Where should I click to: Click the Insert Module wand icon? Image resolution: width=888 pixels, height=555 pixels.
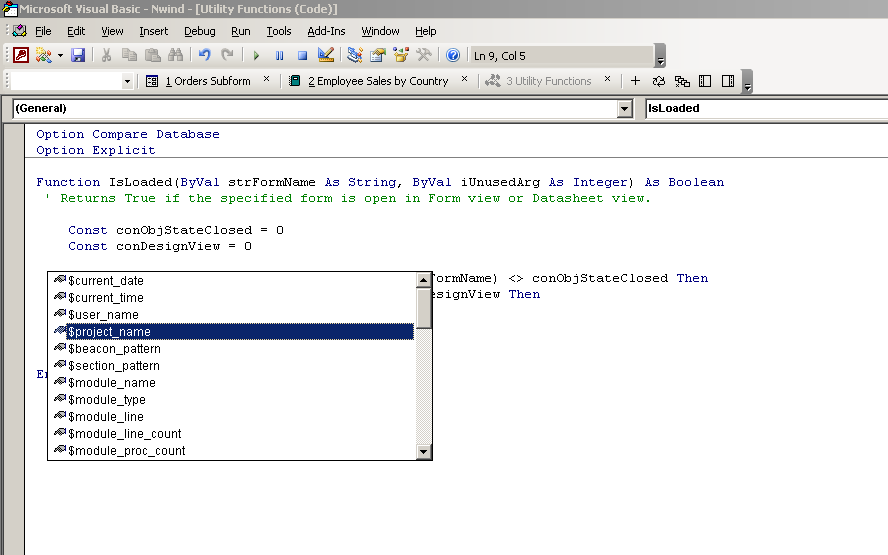pyautogui.click(x=43, y=55)
